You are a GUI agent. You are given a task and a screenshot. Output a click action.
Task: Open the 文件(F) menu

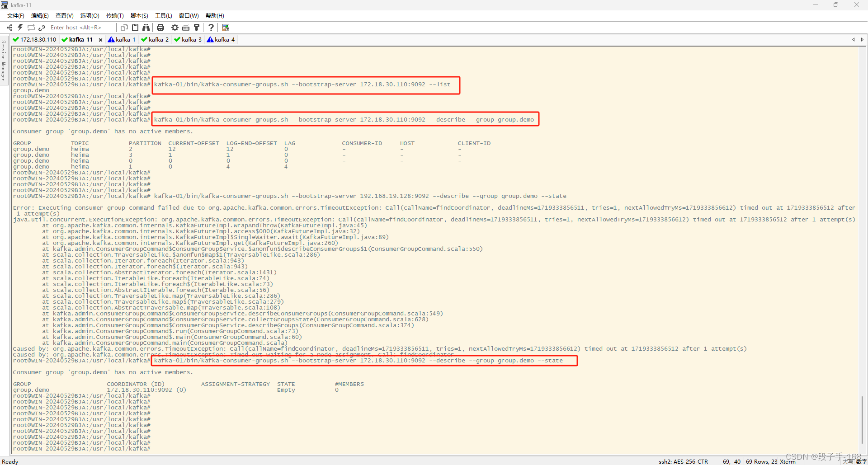(15, 16)
